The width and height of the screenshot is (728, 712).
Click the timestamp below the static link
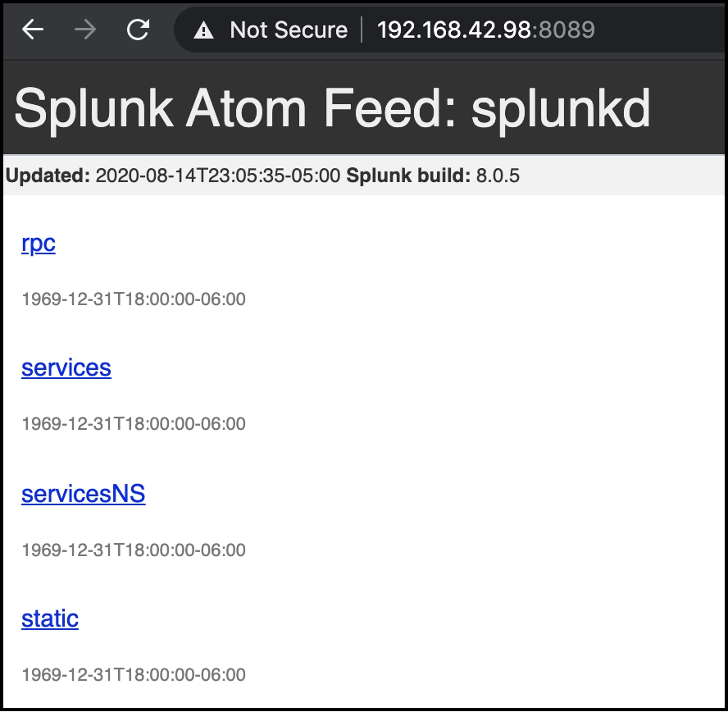click(134, 675)
